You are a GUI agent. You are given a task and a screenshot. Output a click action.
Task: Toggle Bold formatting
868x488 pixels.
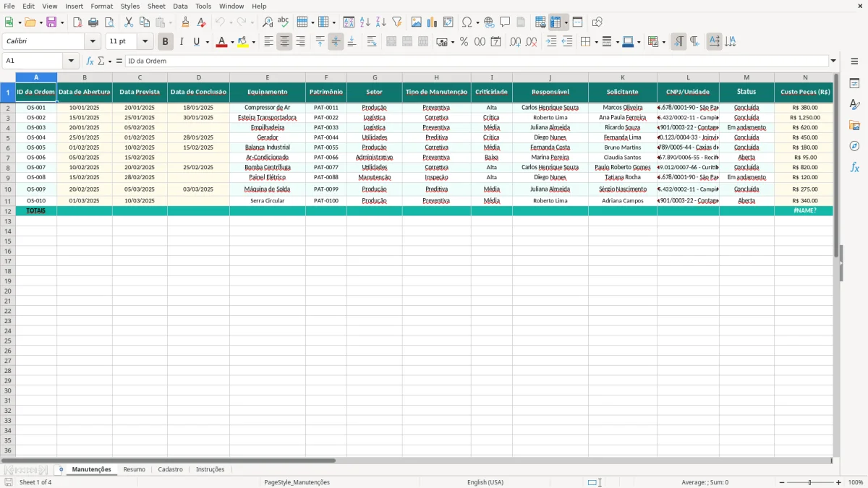point(165,42)
